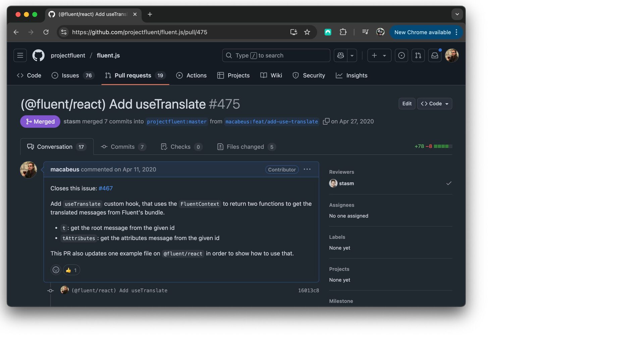Toggle the thumbs up reaction
The width and height of the screenshot is (644, 362).
pos(71,270)
